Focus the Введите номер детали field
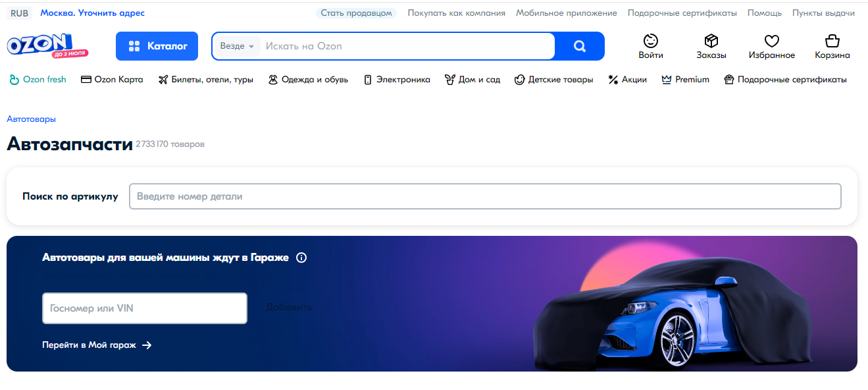868x390 pixels. pyautogui.click(x=485, y=196)
